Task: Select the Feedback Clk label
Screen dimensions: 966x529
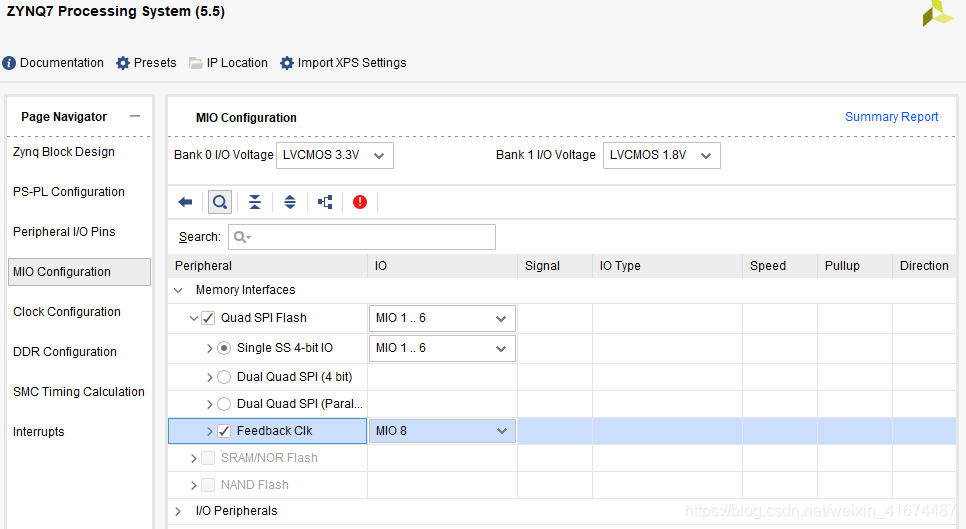Action: click(274, 431)
